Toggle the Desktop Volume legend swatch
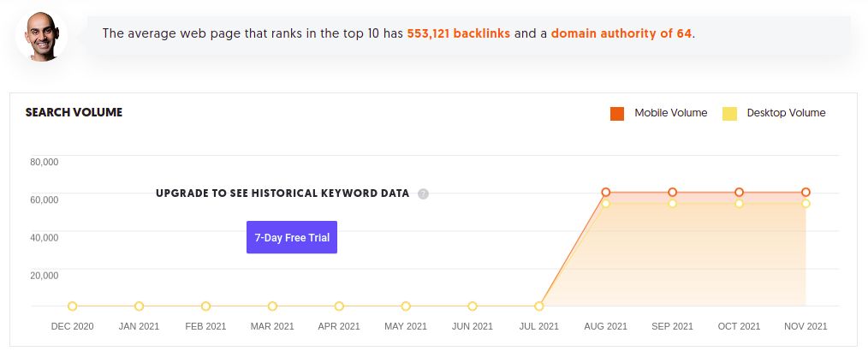Image resolution: width=868 pixels, height=357 pixels. tap(729, 113)
